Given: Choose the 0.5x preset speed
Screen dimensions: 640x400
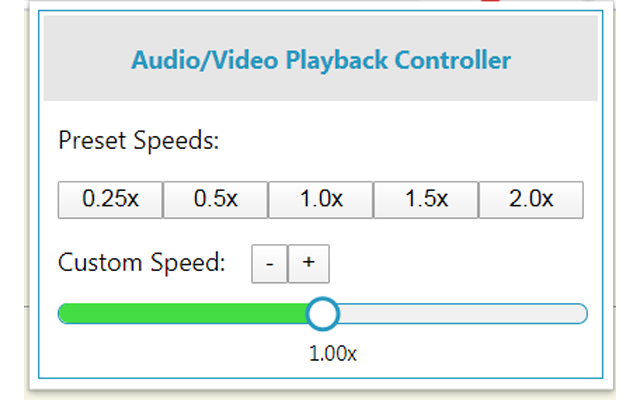Looking at the screenshot, I should [215, 199].
